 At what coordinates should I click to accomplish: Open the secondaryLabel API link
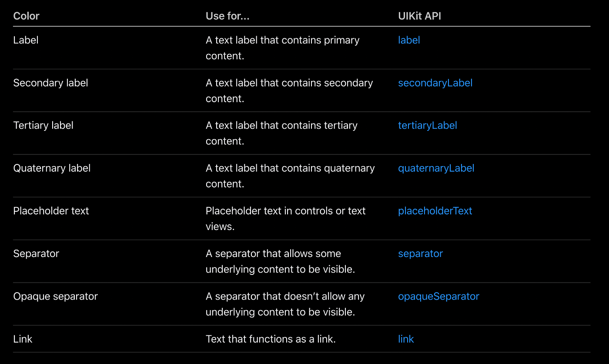point(435,83)
